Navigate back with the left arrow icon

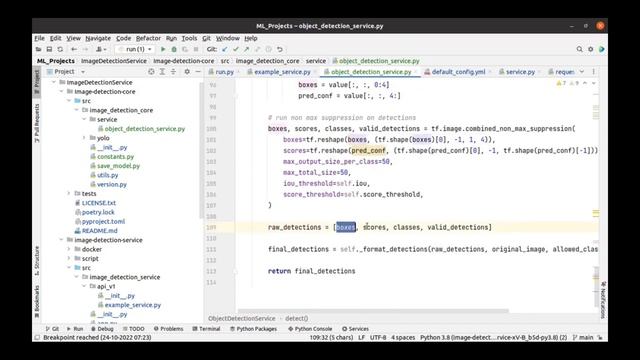coord(74,49)
